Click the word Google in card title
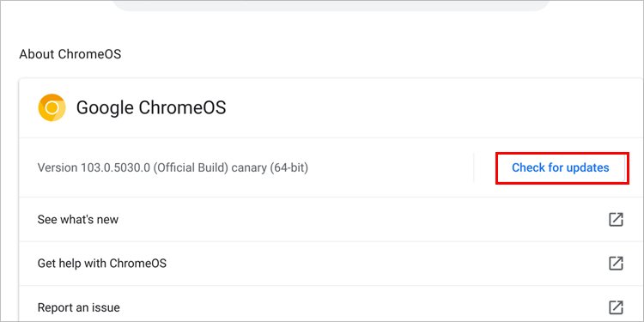The width and height of the screenshot is (644, 322). pyautogui.click(x=105, y=108)
